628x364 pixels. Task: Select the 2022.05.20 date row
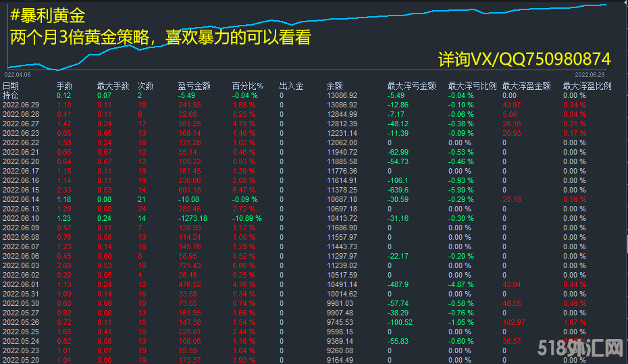coord(21,360)
